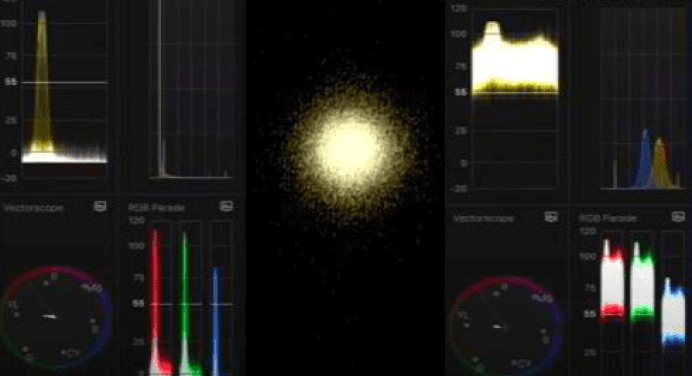This screenshot has width=692, height=376.
Task: Click the blue channel trace in left parade
Action: [x=216, y=320]
